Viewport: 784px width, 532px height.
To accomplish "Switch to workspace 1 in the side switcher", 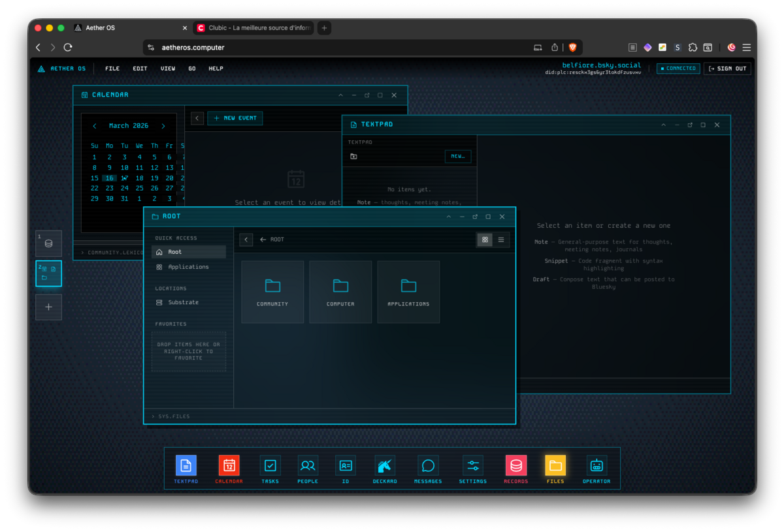I will (49, 243).
